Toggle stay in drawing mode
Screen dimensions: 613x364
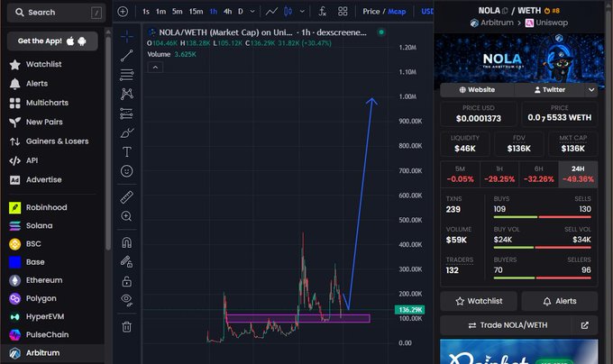click(127, 261)
